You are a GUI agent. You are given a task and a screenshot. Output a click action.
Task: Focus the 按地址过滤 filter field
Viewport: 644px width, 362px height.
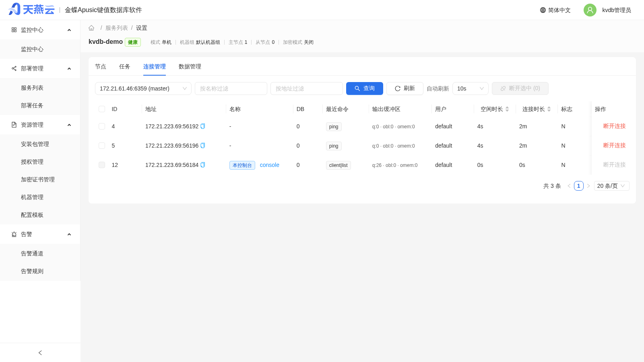click(x=307, y=88)
